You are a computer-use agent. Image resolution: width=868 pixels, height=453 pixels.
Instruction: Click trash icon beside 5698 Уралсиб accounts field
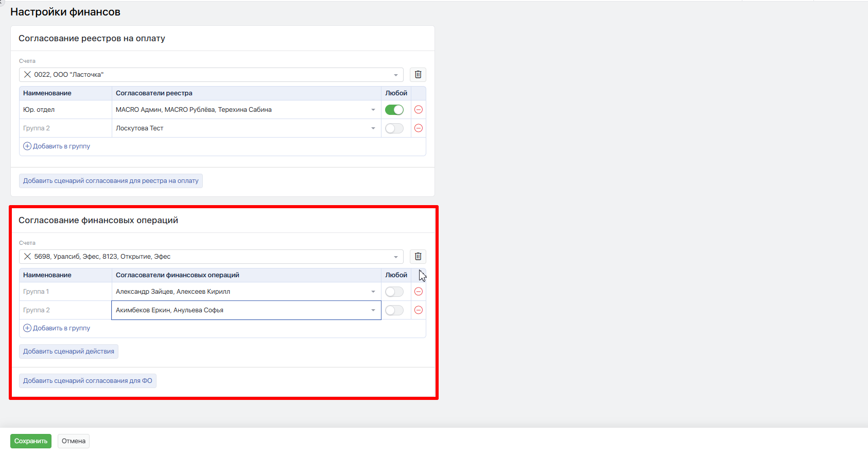pos(418,257)
